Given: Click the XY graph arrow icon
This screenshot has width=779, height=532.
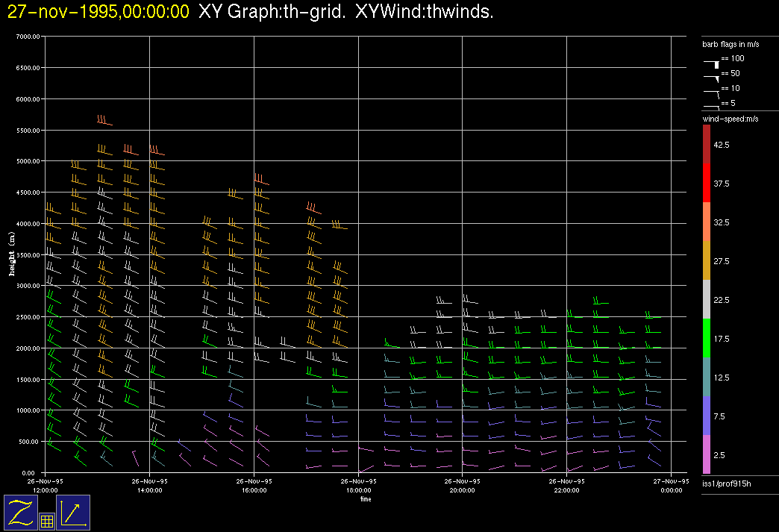Looking at the screenshot, I should pyautogui.click(x=73, y=513).
